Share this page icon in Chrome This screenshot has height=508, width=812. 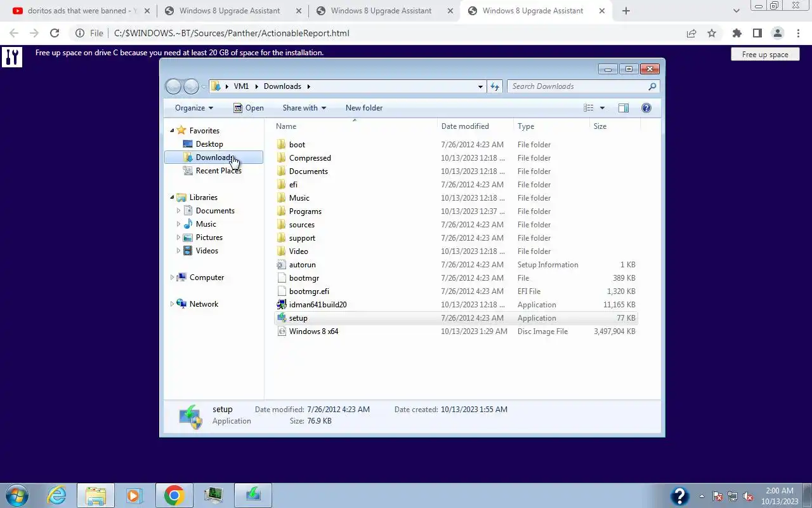pos(691,33)
